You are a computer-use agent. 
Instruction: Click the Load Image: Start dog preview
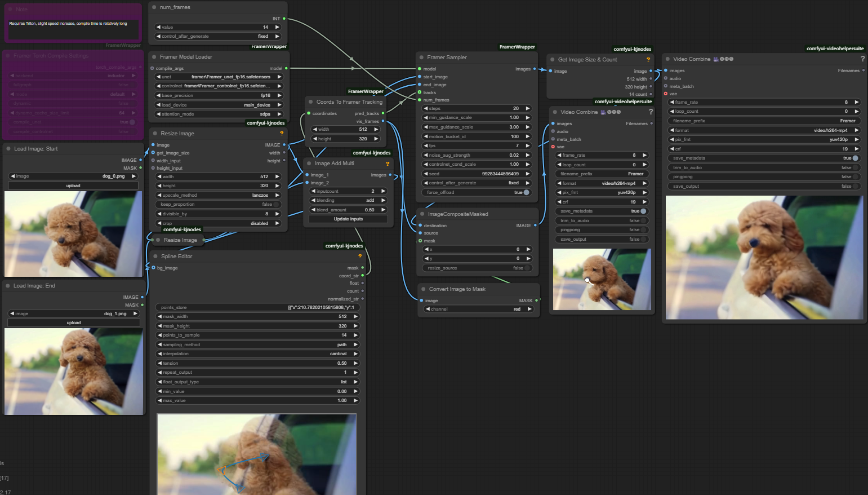[73, 234]
